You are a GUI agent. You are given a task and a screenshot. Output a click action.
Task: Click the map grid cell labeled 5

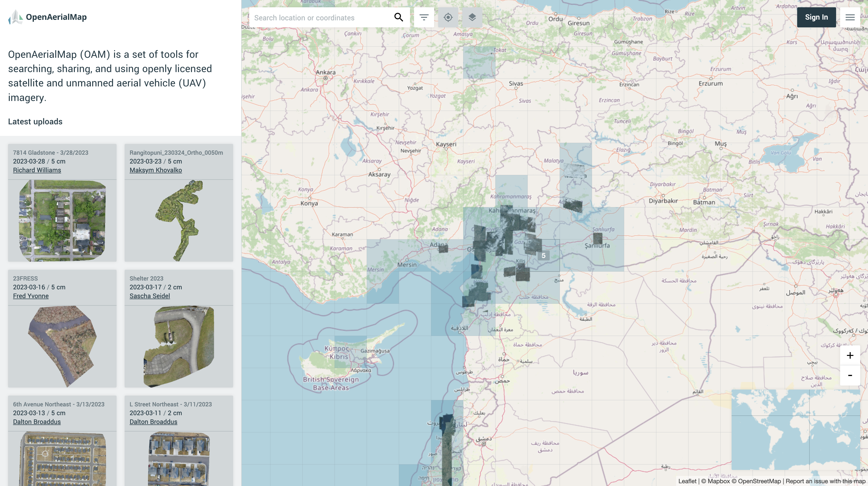[x=543, y=256]
